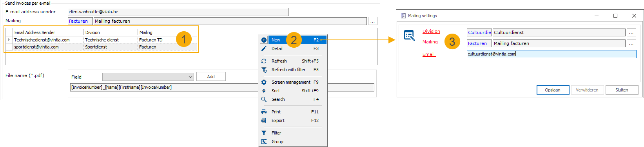Click the Refresh arrows icon

click(264, 61)
